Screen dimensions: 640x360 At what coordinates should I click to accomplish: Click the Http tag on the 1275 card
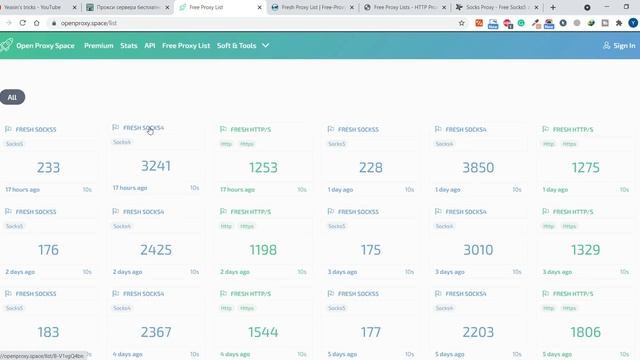point(549,144)
